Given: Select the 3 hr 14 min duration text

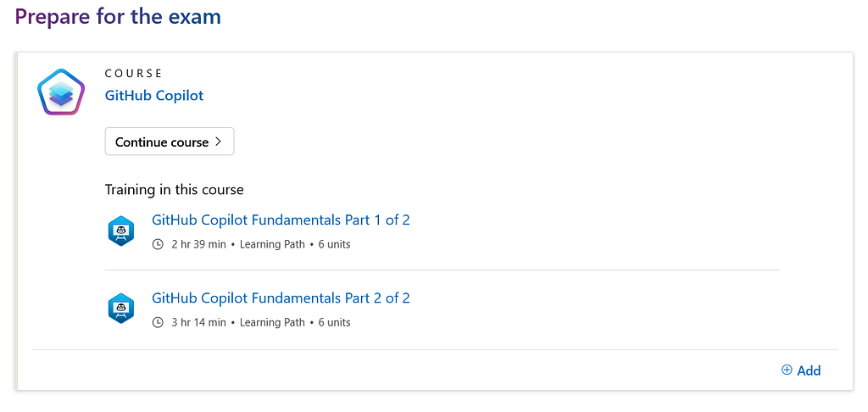Looking at the screenshot, I should click(198, 322).
